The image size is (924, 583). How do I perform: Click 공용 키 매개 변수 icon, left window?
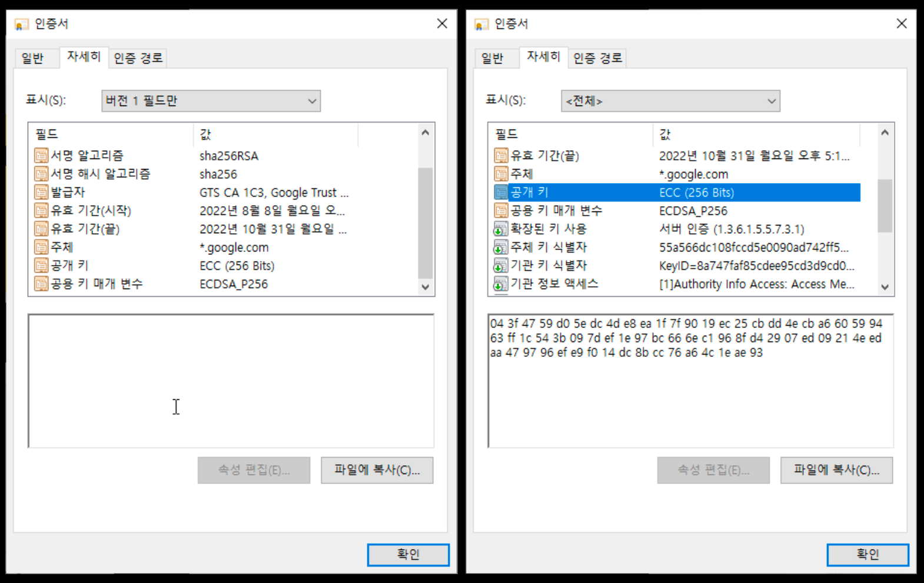pyautogui.click(x=41, y=283)
